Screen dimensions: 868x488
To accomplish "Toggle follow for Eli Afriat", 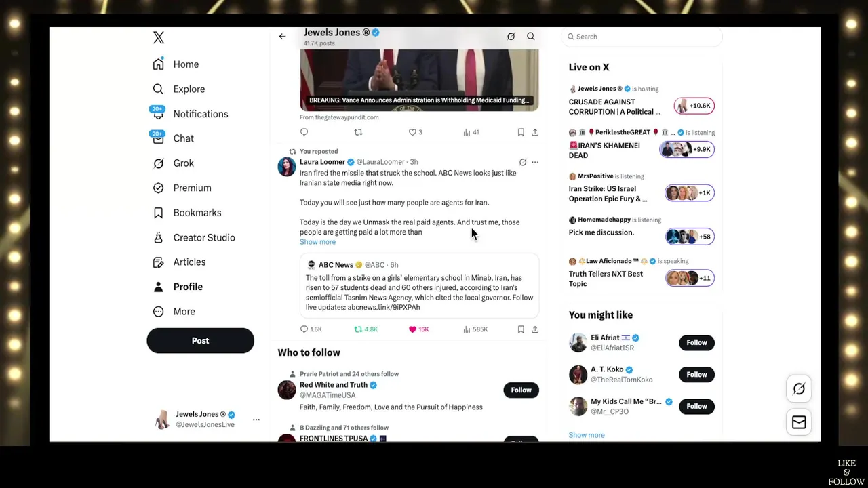I will [x=696, y=343].
